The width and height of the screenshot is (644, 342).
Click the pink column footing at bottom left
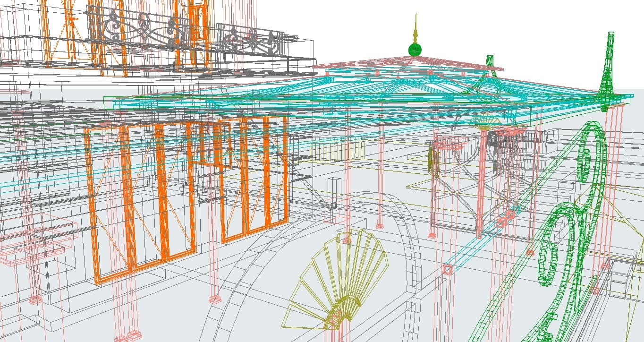[x=33, y=299]
